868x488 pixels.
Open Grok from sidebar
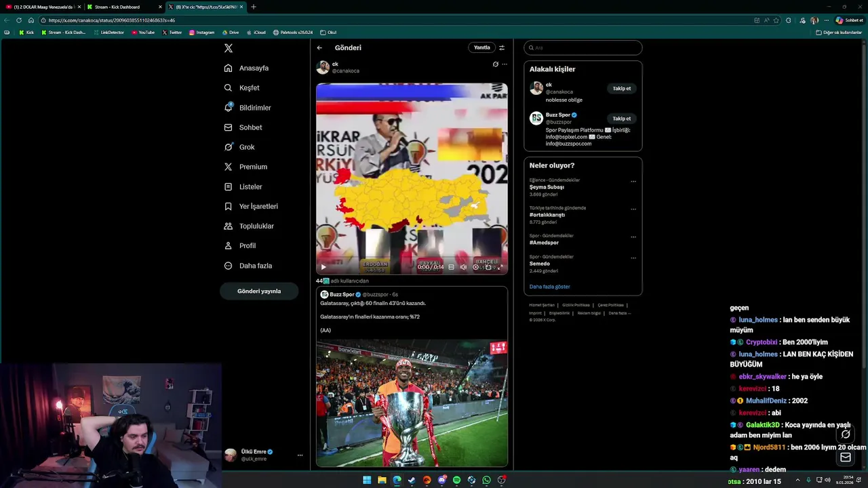coord(239,147)
